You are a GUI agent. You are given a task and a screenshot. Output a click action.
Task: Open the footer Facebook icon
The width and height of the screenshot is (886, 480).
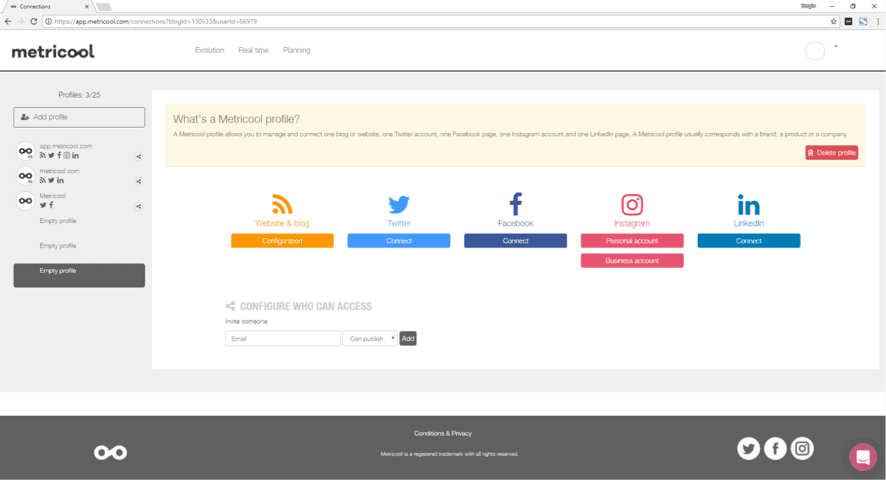point(775,448)
